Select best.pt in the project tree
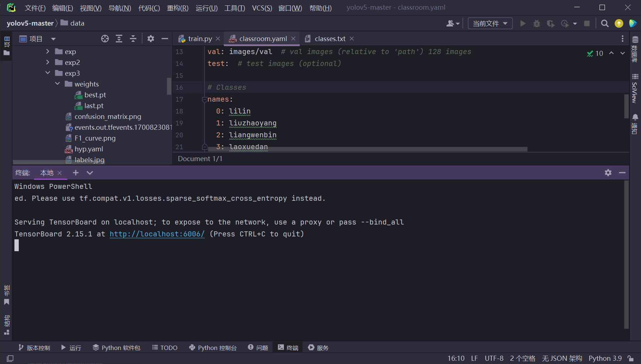 (x=95, y=95)
